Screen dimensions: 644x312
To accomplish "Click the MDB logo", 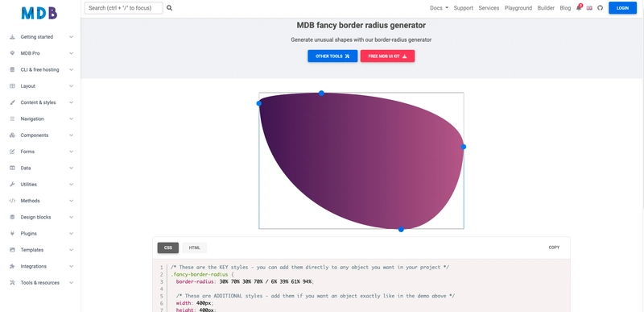I will click(39, 13).
